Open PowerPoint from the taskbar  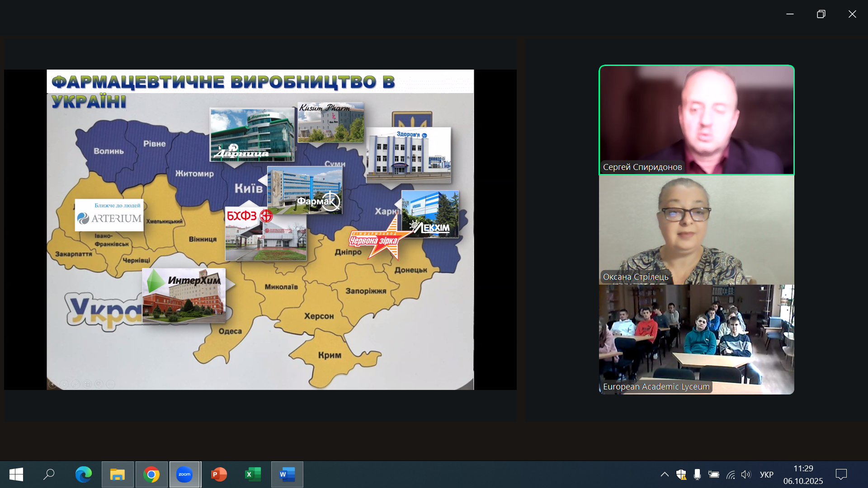(x=219, y=474)
